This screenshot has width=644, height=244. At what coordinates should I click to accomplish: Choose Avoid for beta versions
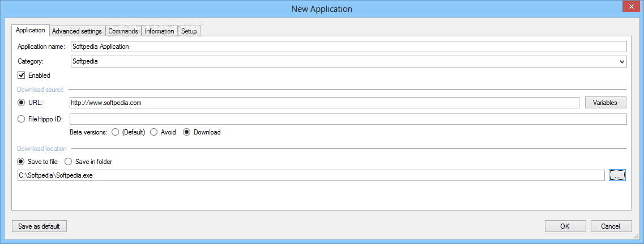[x=154, y=132]
